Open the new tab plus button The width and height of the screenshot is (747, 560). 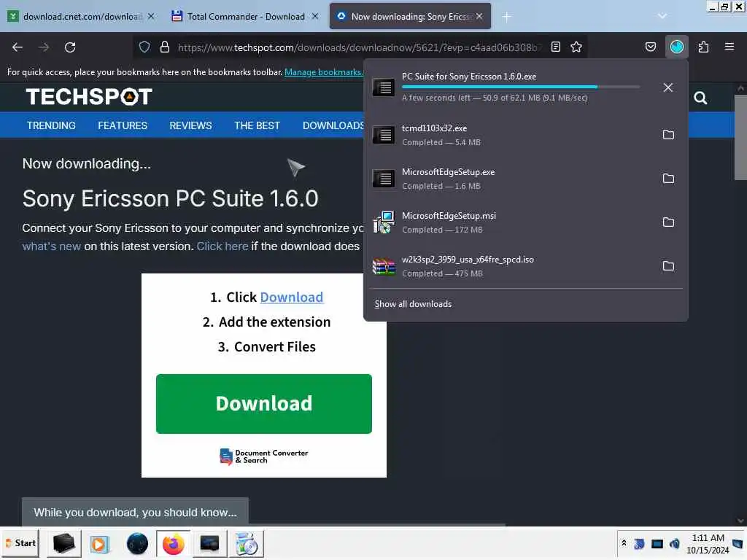click(506, 17)
